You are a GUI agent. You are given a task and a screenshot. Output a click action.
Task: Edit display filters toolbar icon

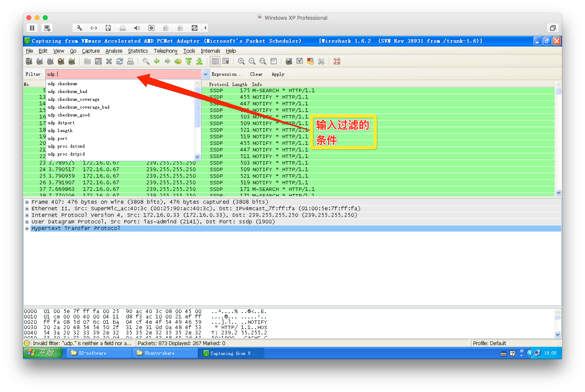300,61
